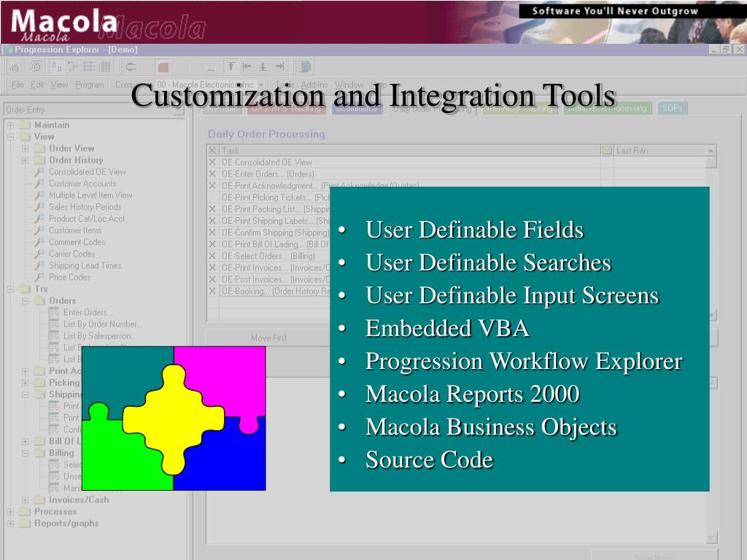The width and height of the screenshot is (747, 560).
Task: Toggle the X checkbox for OE-Consolidated OE View
Action: point(212,163)
